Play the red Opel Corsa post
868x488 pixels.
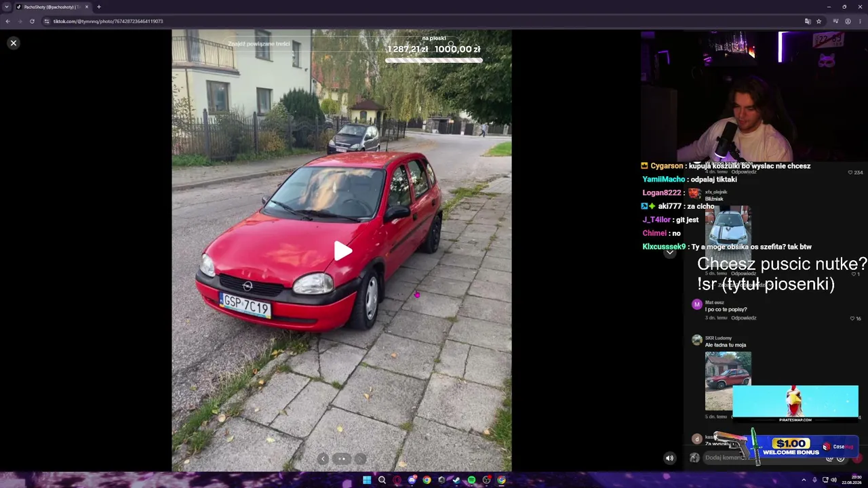pos(342,251)
